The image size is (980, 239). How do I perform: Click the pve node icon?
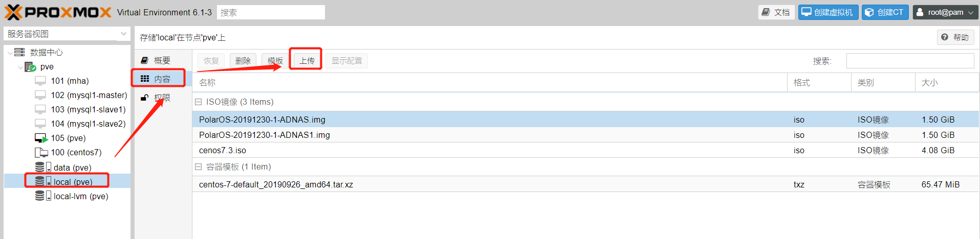[30, 67]
